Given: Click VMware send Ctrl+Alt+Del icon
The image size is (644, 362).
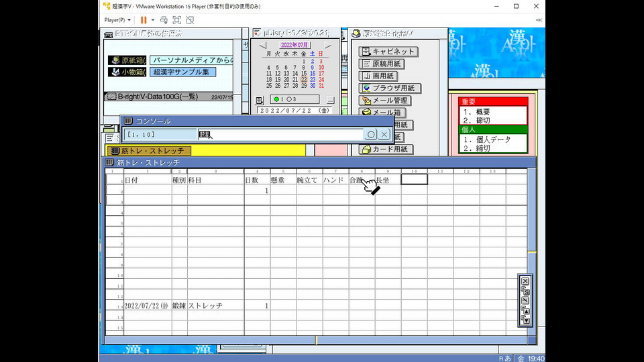Looking at the screenshot, I should 164,19.
